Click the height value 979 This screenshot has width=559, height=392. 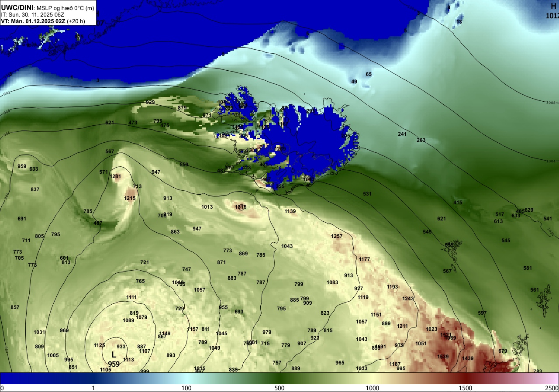click(267, 332)
